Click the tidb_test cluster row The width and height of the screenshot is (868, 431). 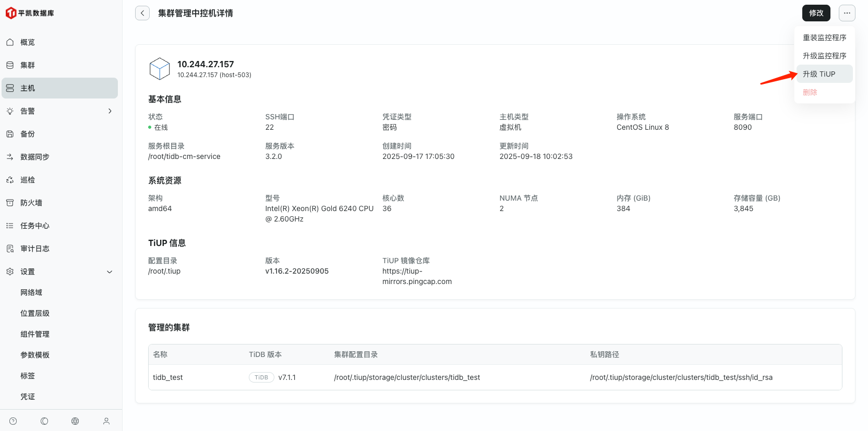pyautogui.click(x=168, y=377)
